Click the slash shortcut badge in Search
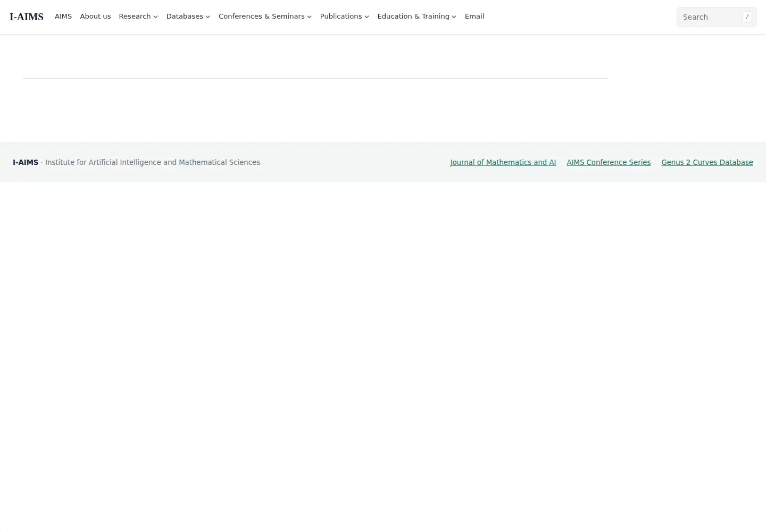This screenshot has width=766, height=532. (747, 17)
